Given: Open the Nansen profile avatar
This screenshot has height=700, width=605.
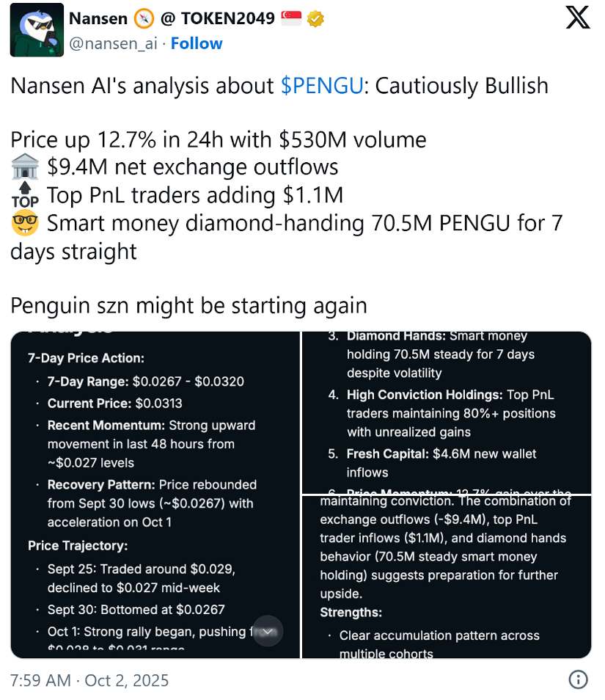Looking at the screenshot, I should 37,32.
